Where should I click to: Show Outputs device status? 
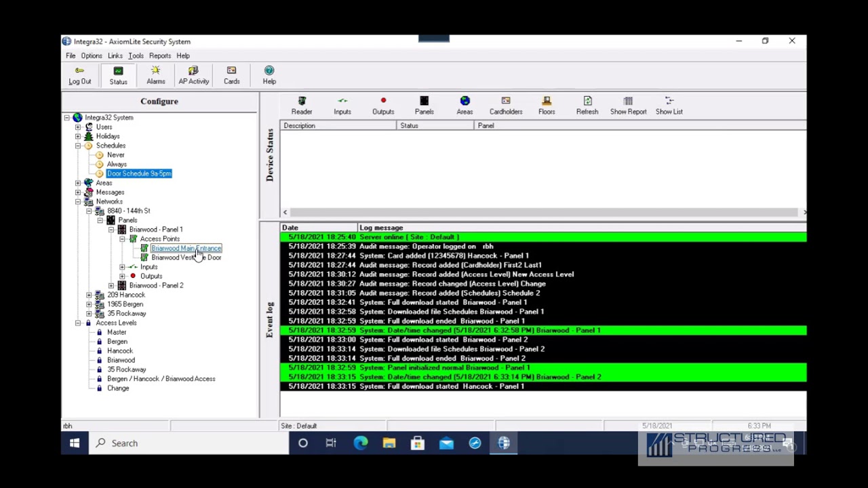coord(383,106)
